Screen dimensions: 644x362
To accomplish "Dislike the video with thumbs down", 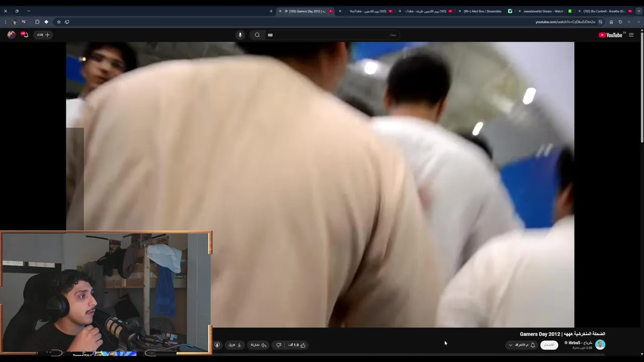I will coord(279,345).
